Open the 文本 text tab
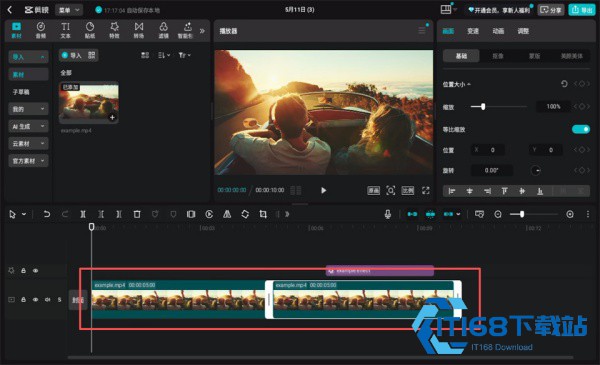600x365 pixels. tap(65, 30)
